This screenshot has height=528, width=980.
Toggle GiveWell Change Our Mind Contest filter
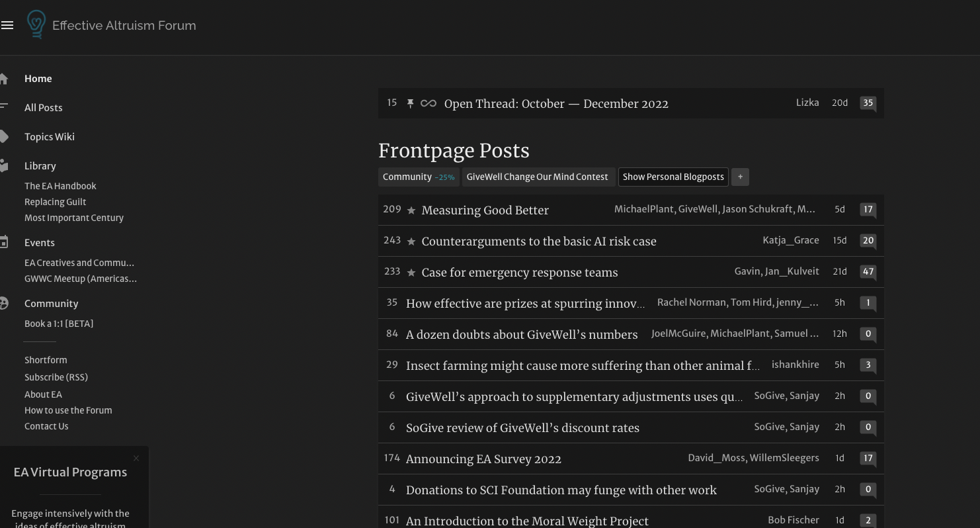[537, 177]
